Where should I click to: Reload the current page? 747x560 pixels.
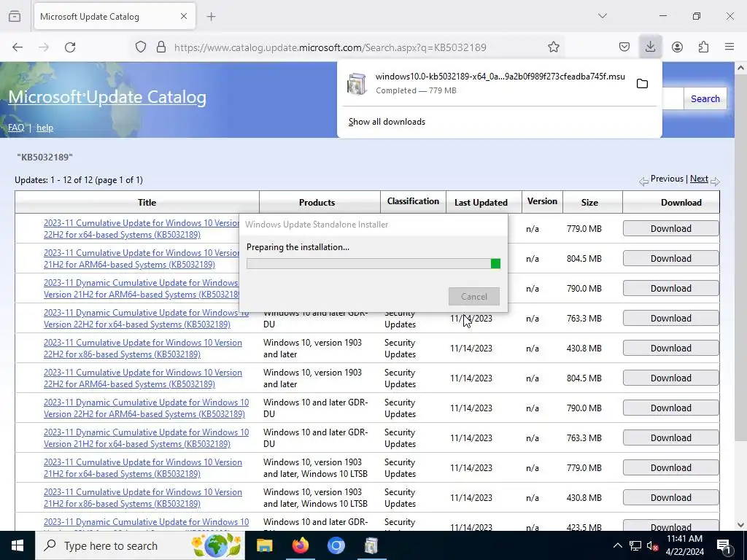coord(70,47)
